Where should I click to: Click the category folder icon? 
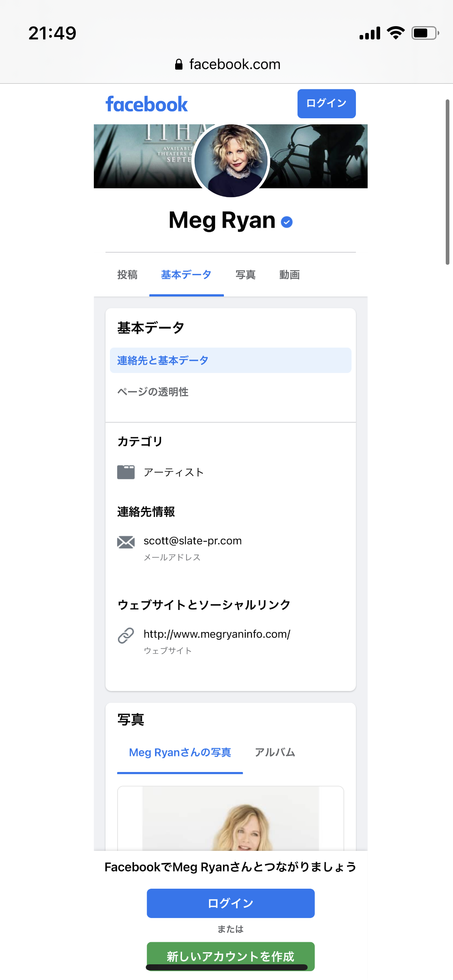tap(126, 472)
